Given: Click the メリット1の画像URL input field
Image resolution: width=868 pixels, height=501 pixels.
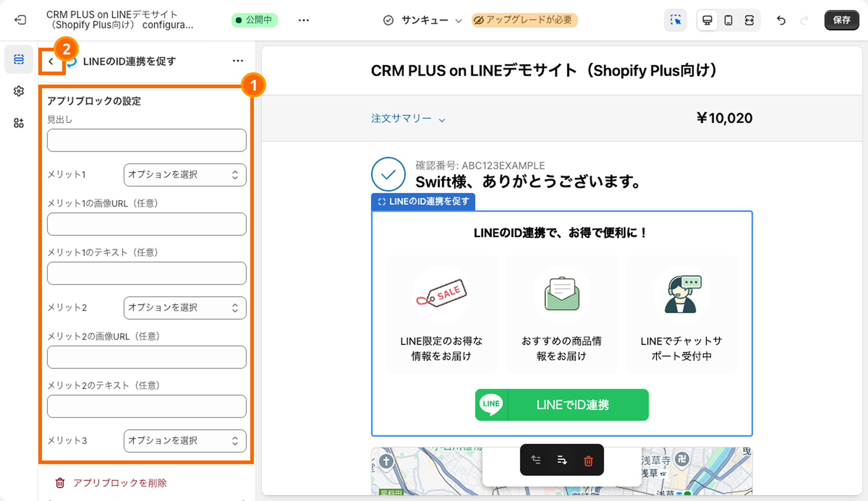Looking at the screenshot, I should [146, 224].
